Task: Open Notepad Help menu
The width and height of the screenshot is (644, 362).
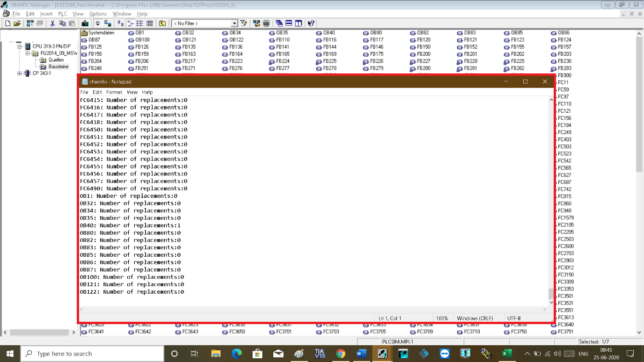Action: pos(147,92)
